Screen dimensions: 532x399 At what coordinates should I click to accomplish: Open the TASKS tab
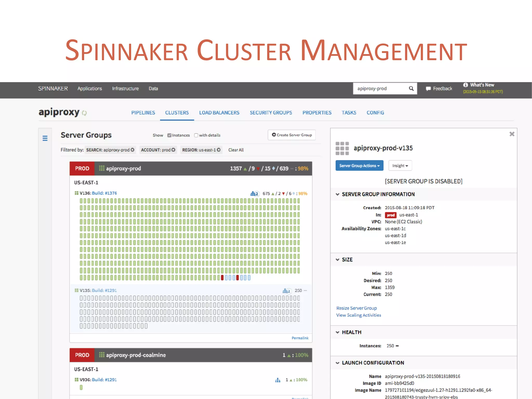pos(349,113)
